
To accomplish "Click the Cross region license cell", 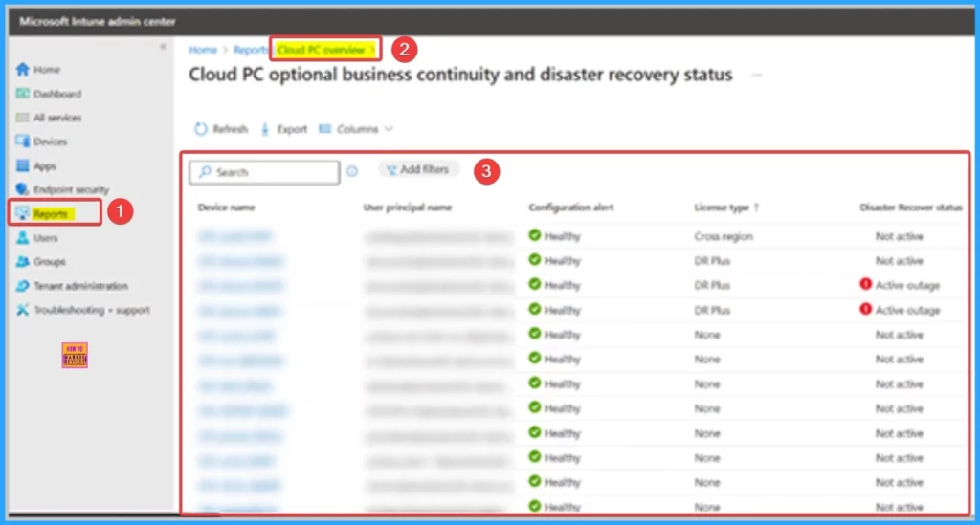I will tap(724, 236).
